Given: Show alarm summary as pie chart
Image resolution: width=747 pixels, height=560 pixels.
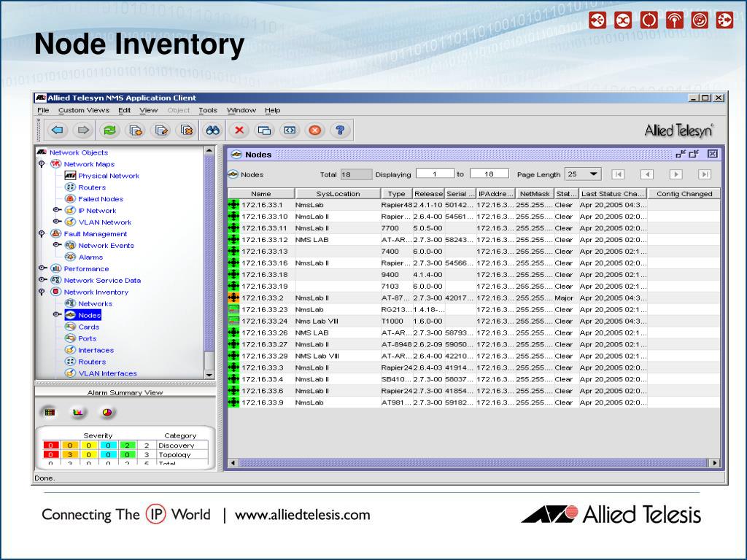Looking at the screenshot, I should click(x=107, y=413).
